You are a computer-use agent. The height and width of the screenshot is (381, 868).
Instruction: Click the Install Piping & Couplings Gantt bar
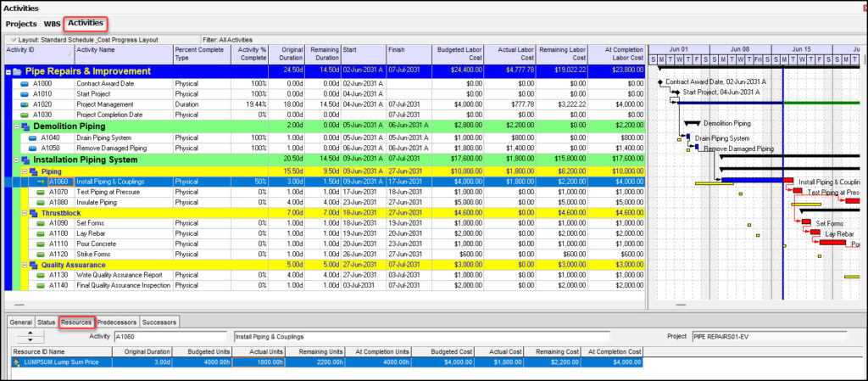coord(757,181)
